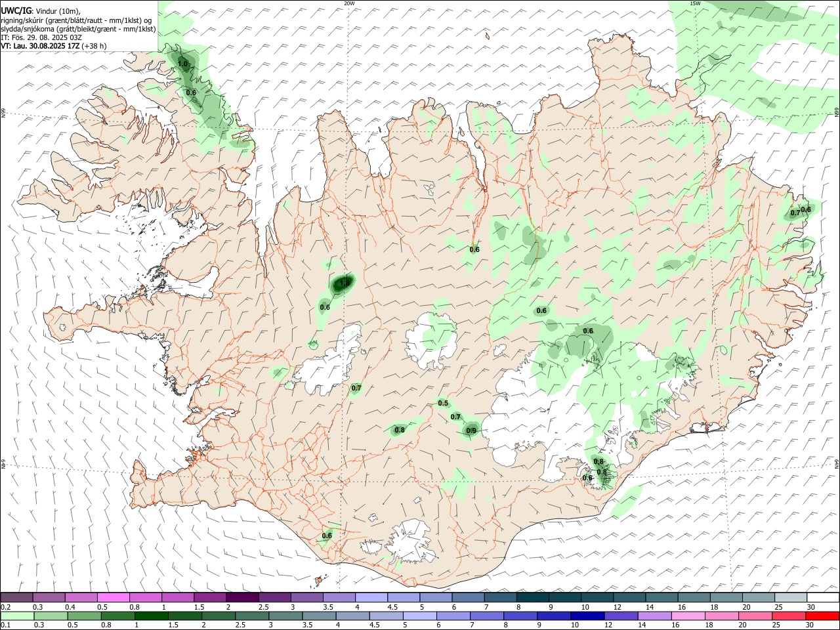Select the Vindur (10m) title text
The width and height of the screenshot is (840, 630).
pyautogui.click(x=57, y=11)
